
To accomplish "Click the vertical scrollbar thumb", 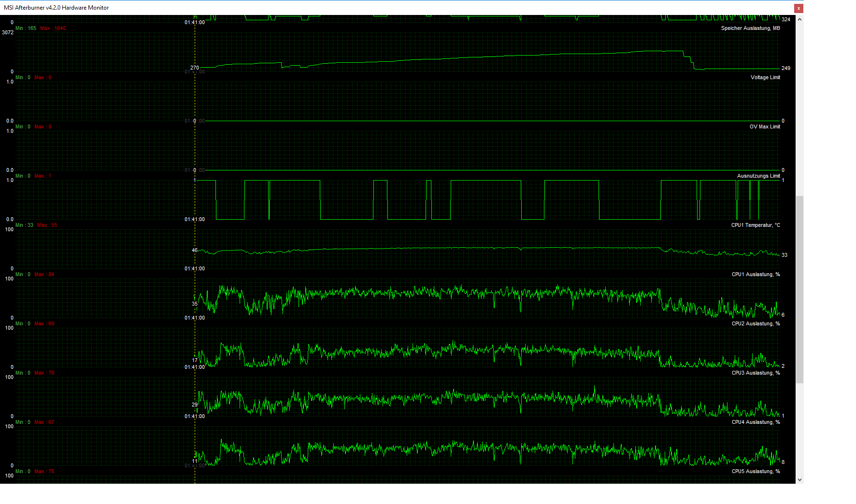I will 799,290.
